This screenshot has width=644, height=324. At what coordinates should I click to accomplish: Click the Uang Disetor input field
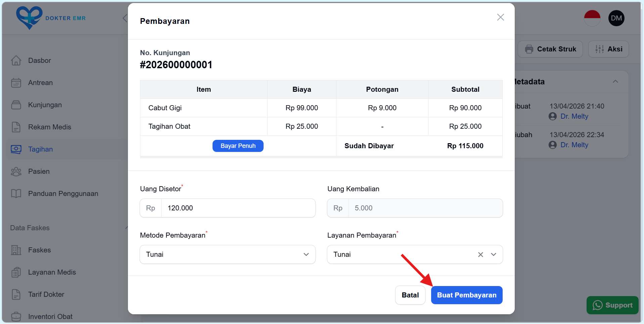click(228, 208)
